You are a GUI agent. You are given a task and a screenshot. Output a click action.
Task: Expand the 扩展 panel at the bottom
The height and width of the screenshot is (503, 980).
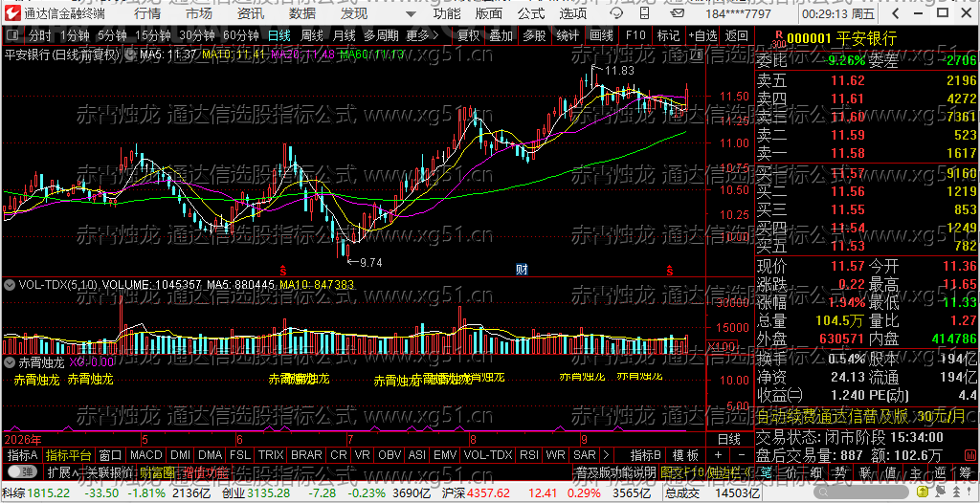62,473
